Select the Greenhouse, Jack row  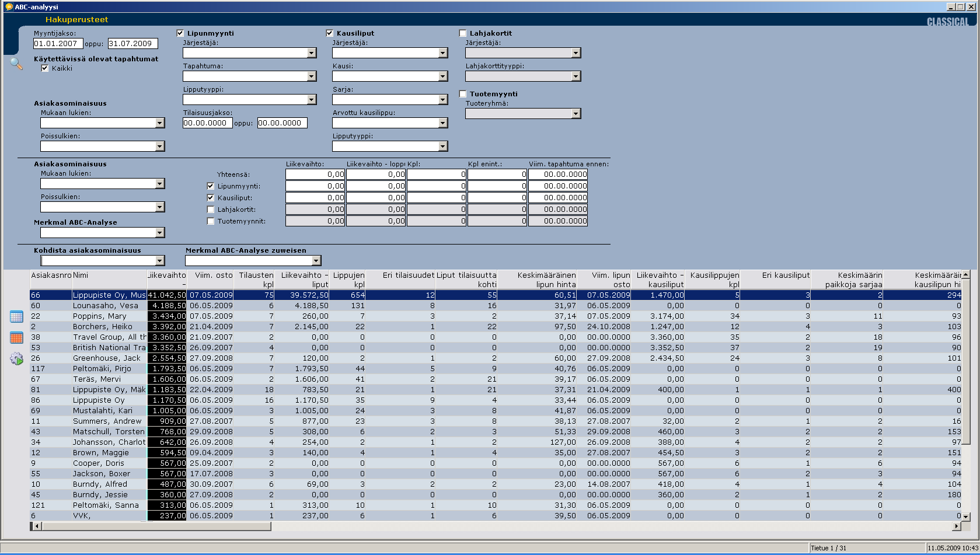point(496,358)
